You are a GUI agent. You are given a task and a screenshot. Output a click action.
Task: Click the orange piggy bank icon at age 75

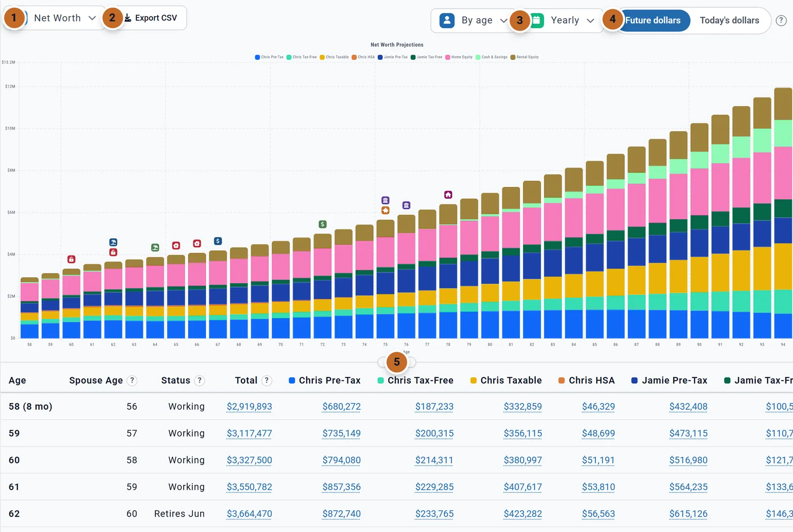pyautogui.click(x=385, y=210)
